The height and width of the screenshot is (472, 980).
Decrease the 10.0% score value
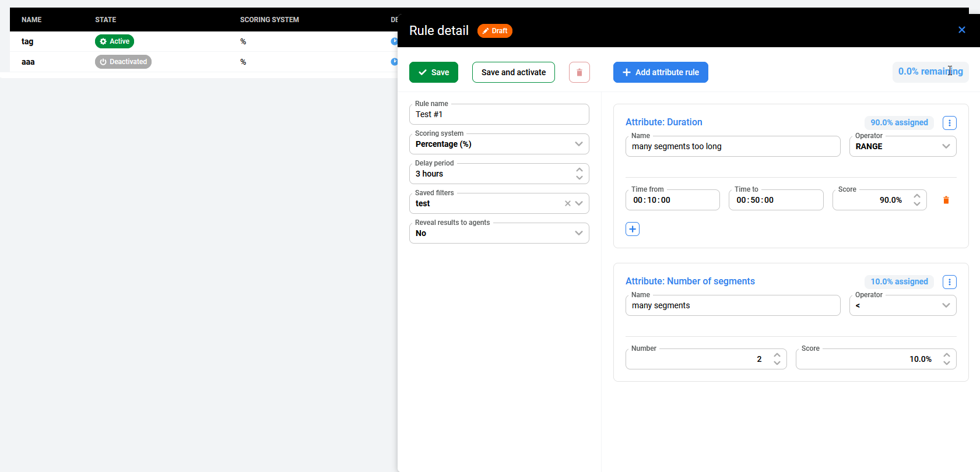click(x=947, y=363)
